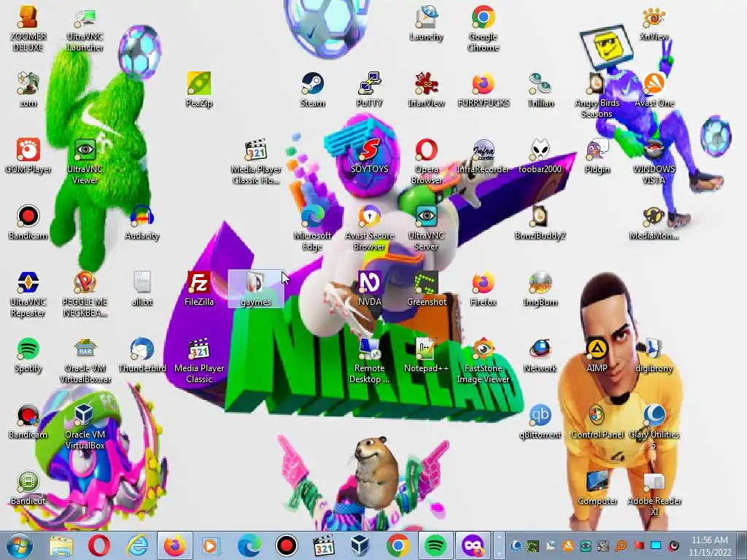Open the Computer desktop icon
Image resolution: width=747 pixels, height=560 pixels.
pyautogui.click(x=597, y=488)
